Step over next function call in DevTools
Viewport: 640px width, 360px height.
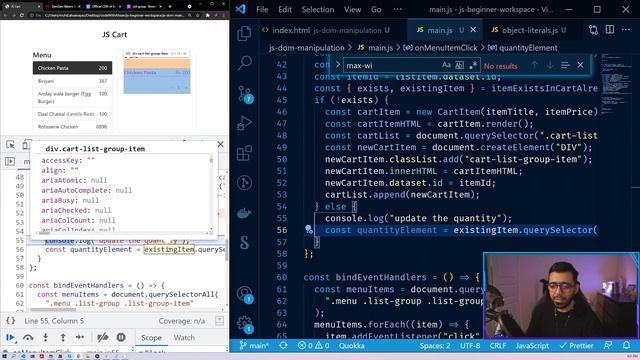point(28,337)
